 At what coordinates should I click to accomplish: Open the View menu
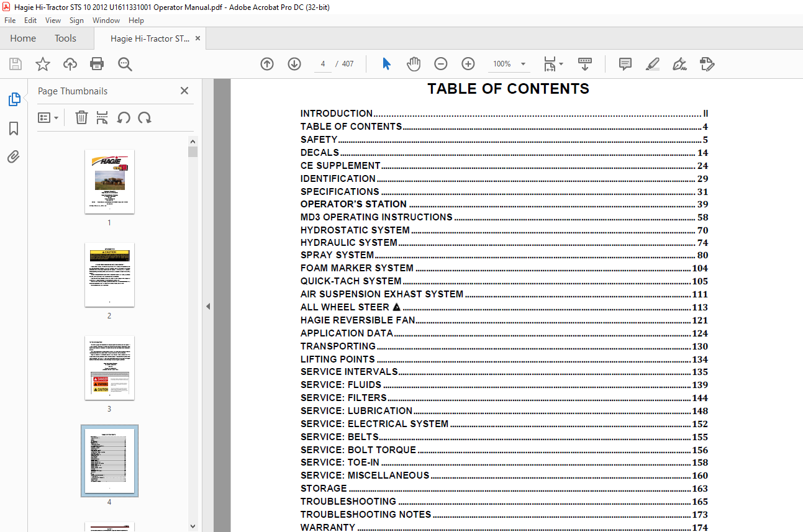point(53,20)
